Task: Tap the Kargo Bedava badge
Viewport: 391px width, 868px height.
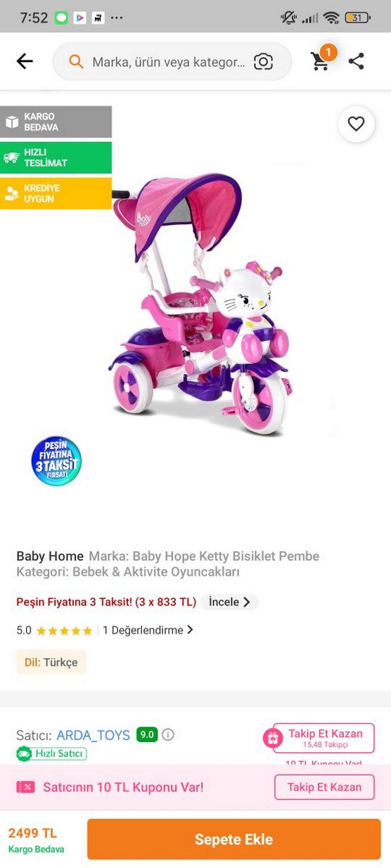Action: [x=56, y=122]
